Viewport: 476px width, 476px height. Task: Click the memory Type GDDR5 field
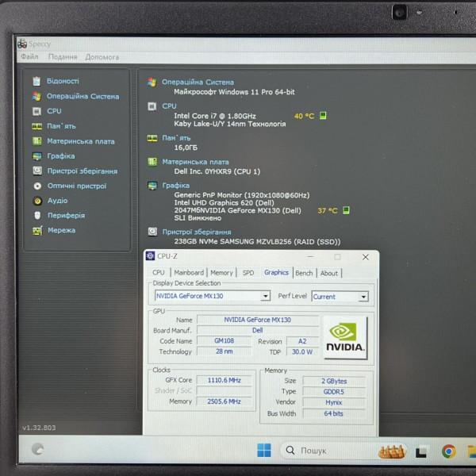(334, 392)
